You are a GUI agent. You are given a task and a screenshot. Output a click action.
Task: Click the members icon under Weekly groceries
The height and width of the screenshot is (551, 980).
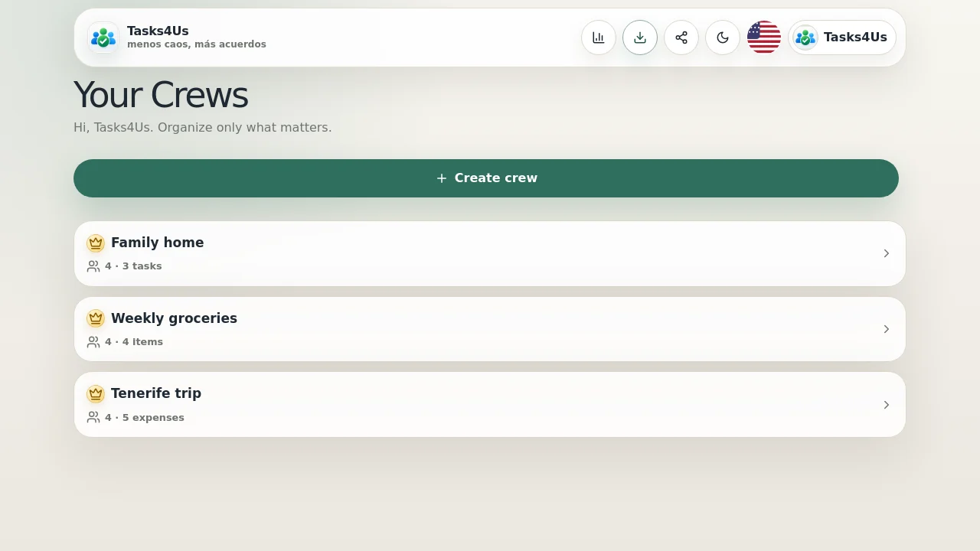[x=93, y=342]
